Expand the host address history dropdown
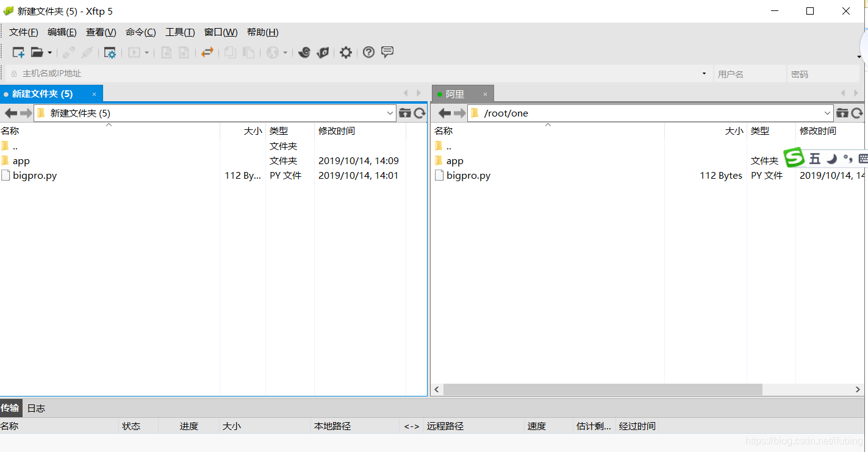868x452 pixels. pos(705,74)
